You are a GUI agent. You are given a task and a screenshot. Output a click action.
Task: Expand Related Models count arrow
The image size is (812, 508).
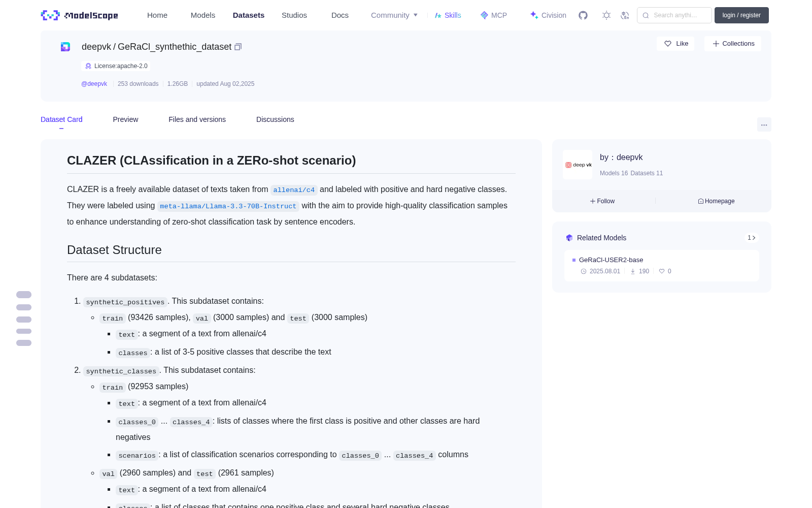[752, 238]
